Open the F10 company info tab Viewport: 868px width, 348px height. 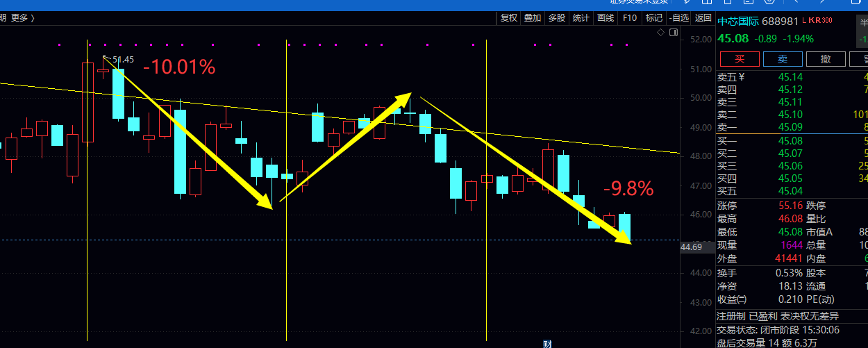click(630, 18)
